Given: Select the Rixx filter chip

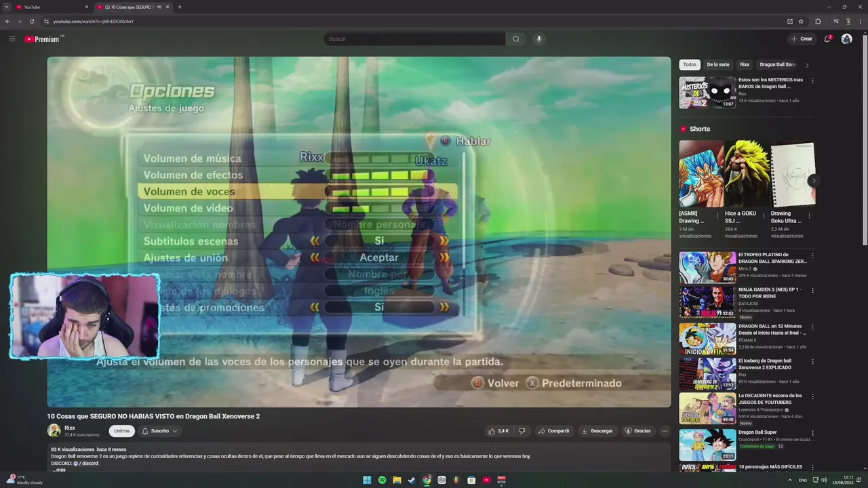Looking at the screenshot, I should pyautogui.click(x=745, y=64).
